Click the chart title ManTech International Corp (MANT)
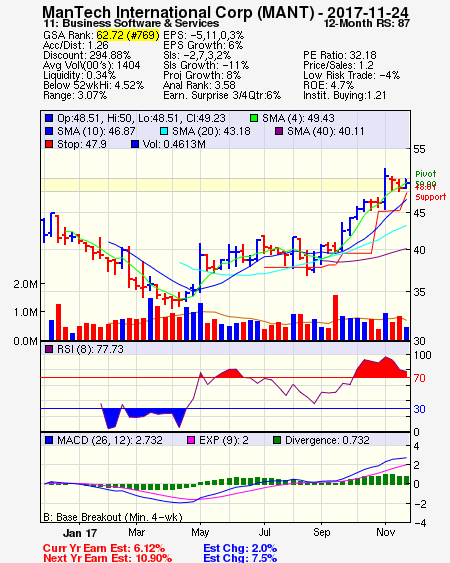Screen dimensions: 450x563 click(178, 13)
